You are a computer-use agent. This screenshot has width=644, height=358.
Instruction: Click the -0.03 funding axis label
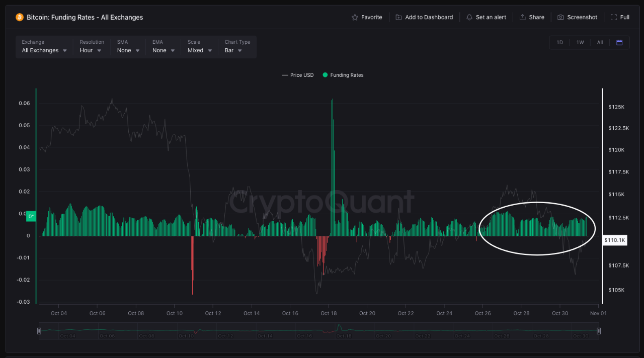(x=24, y=302)
